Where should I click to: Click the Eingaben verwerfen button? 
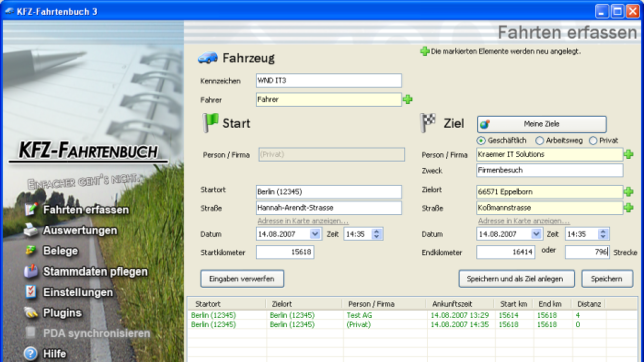pos(242,279)
